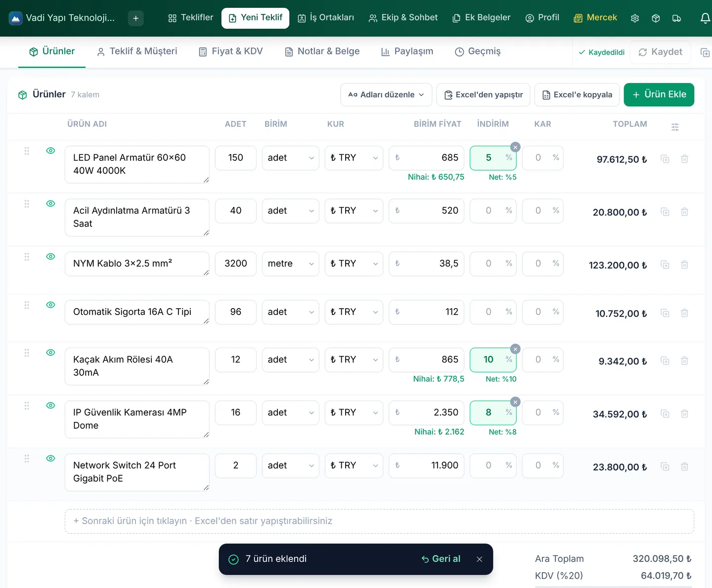Toggle the eye icon for Kaçak Akım Rölesi
This screenshot has height=588, width=712.
click(x=50, y=353)
